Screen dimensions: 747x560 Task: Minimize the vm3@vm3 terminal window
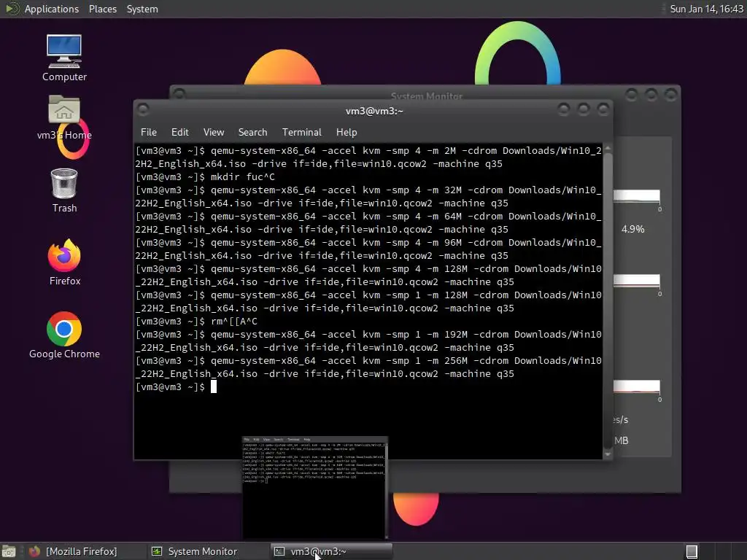(x=564, y=110)
